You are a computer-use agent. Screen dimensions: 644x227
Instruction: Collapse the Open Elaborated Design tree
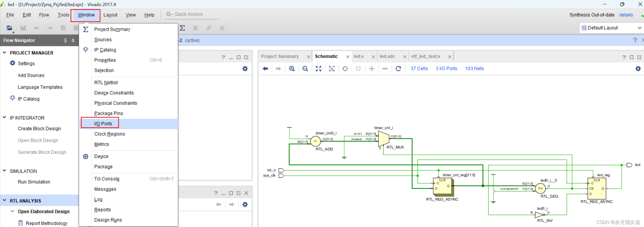(x=12, y=211)
